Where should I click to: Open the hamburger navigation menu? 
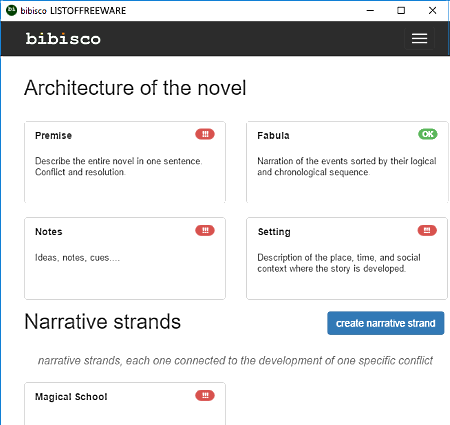click(419, 39)
